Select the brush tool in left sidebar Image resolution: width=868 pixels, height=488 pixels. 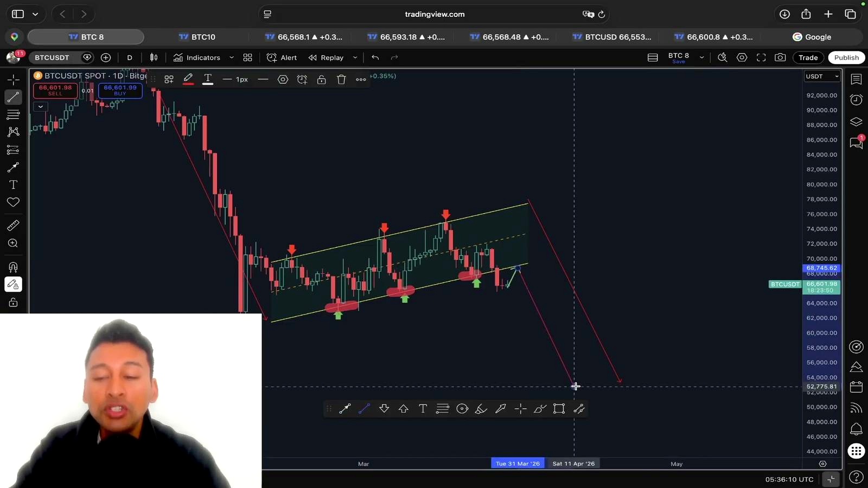13,167
